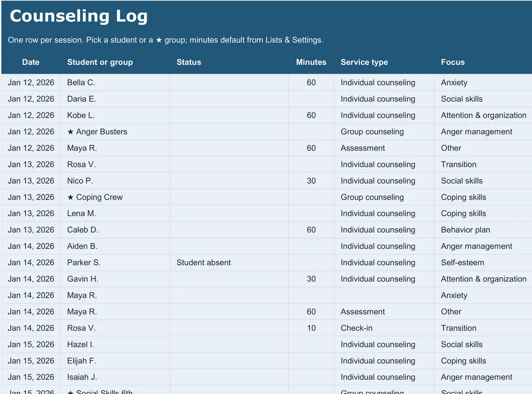The height and width of the screenshot is (394, 532).
Task: Click the 60 minutes cell for Bella C.
Action: (311, 82)
